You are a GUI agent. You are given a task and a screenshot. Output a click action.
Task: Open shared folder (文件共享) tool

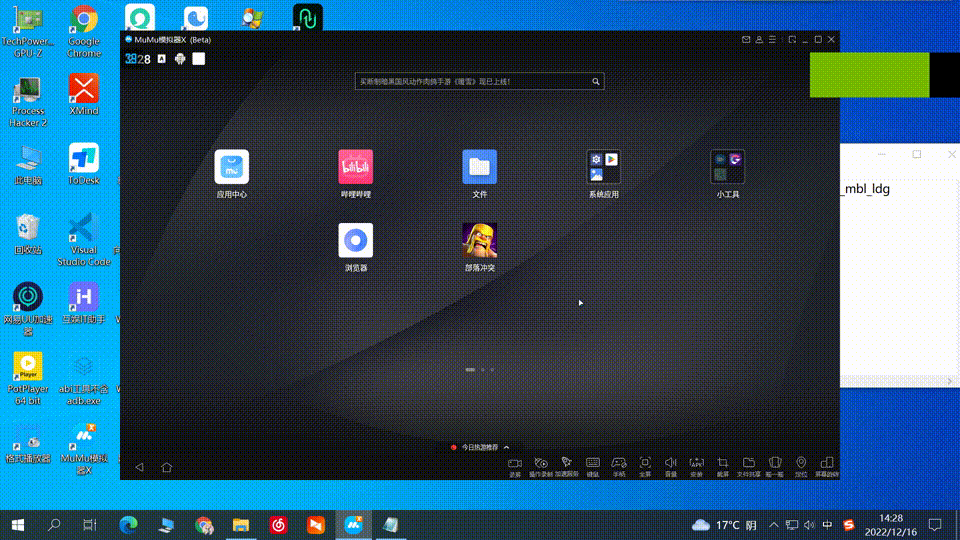coord(749,467)
